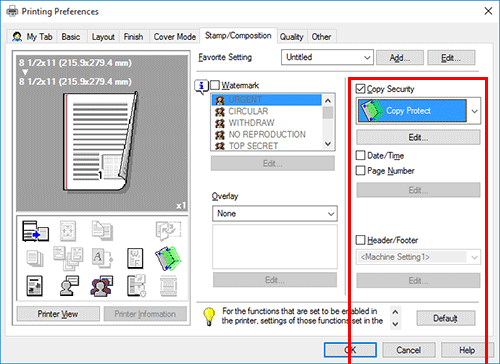Open the Layout tab
Image resolution: width=500 pixels, height=364 pixels.
click(103, 37)
